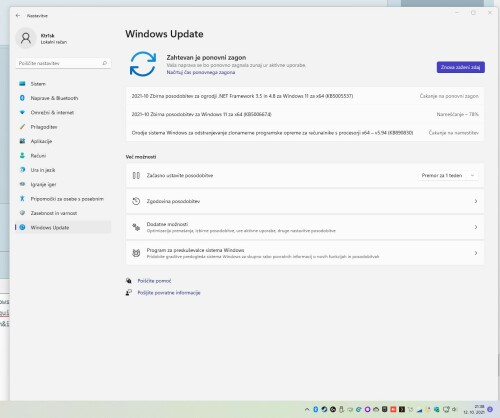
Task: Open the Računi sidebar item
Action: point(63,156)
